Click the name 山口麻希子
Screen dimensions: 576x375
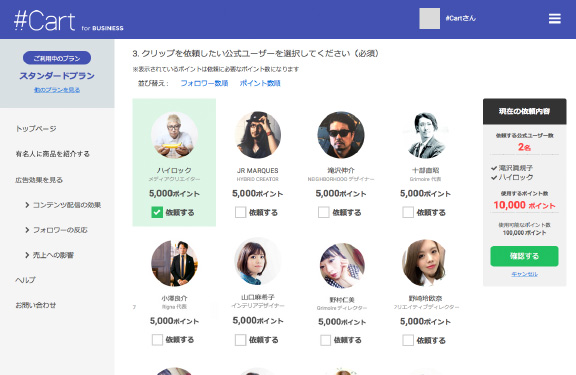[x=258, y=297]
